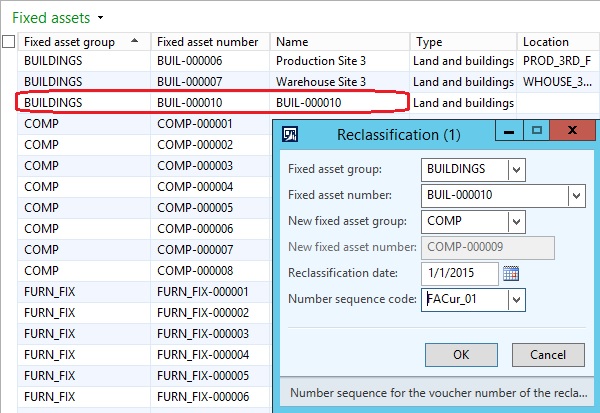The width and height of the screenshot is (600, 413).
Task: Click the Type column header
Action: click(463, 42)
